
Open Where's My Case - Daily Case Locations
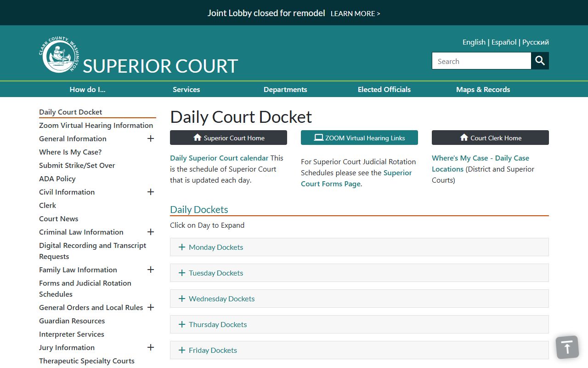point(481,163)
